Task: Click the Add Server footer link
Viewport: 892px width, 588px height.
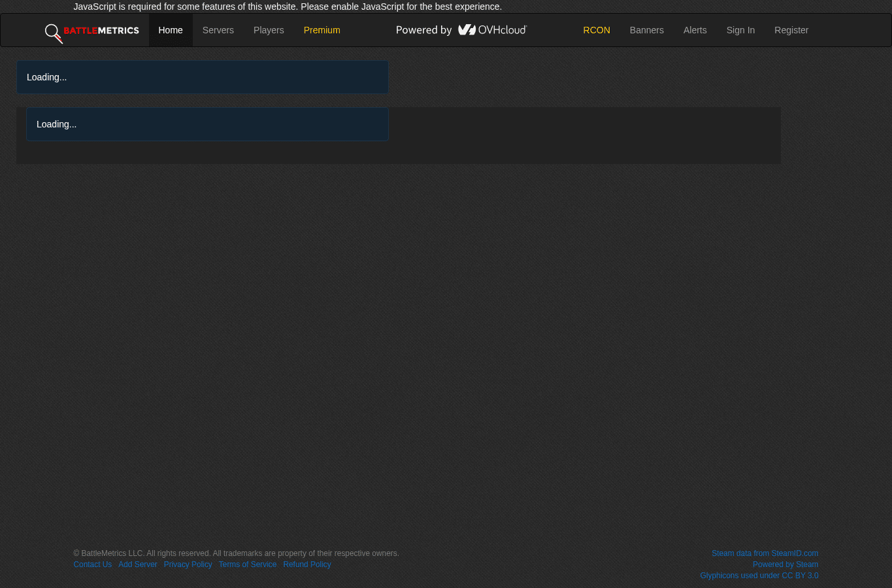Action: 138,564
